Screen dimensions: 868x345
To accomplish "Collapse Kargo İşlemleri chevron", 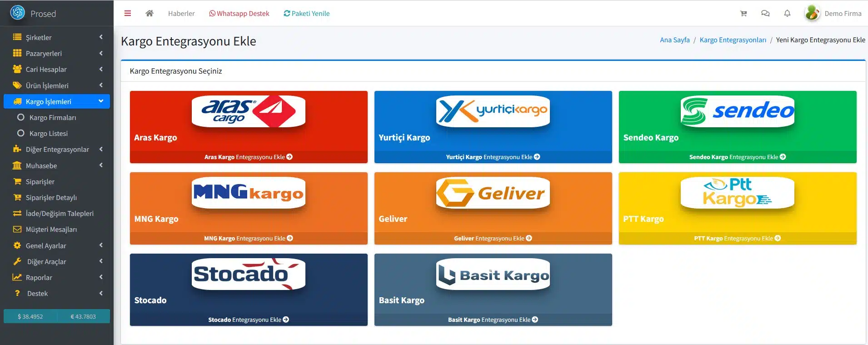I will (x=101, y=101).
